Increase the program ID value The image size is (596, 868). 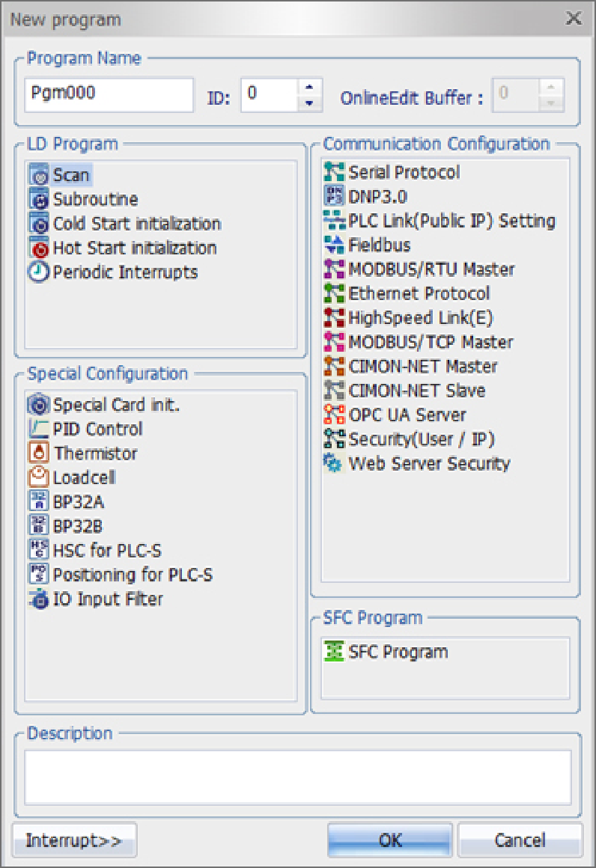pos(310,87)
